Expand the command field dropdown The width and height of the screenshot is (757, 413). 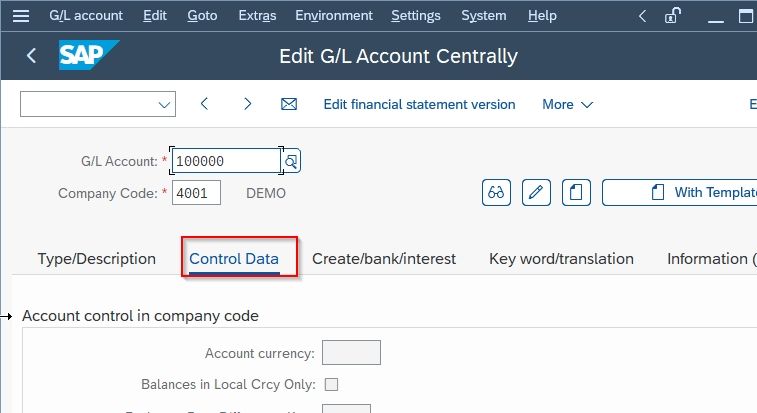(x=164, y=104)
